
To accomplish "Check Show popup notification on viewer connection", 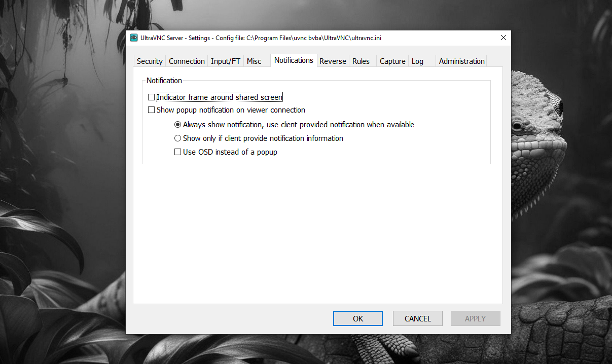I will click(151, 110).
